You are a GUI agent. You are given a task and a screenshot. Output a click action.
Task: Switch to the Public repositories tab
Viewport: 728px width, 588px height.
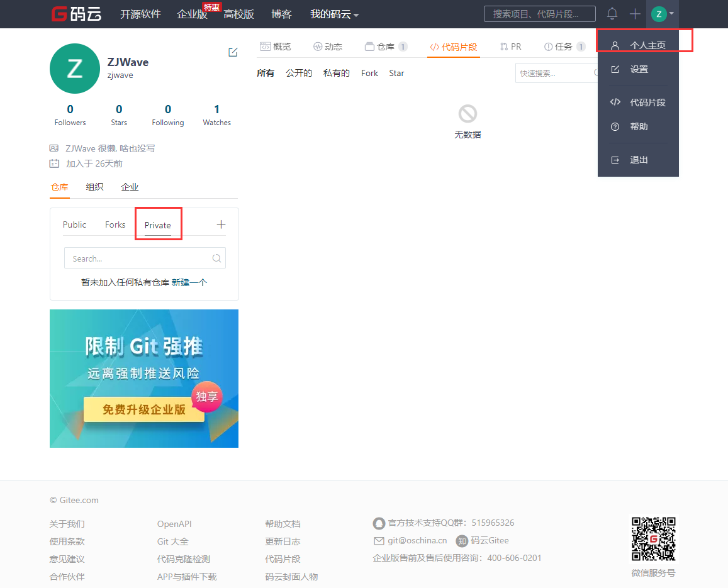pos(74,225)
